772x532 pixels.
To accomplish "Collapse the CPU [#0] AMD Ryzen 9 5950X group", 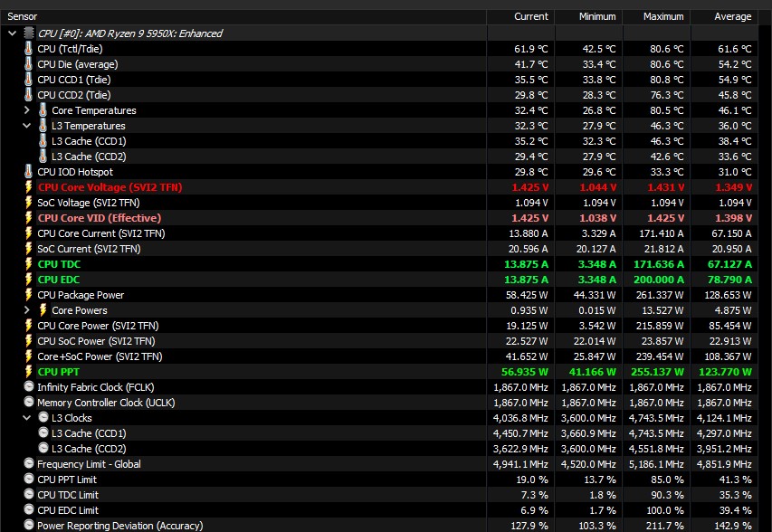I will point(13,33).
